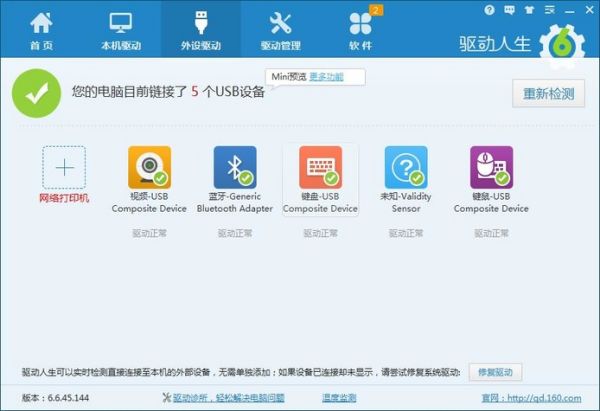Viewport: 600px width, 411px height.
Task: Click 驱动正常 under the keyboard device
Action: tap(321, 233)
